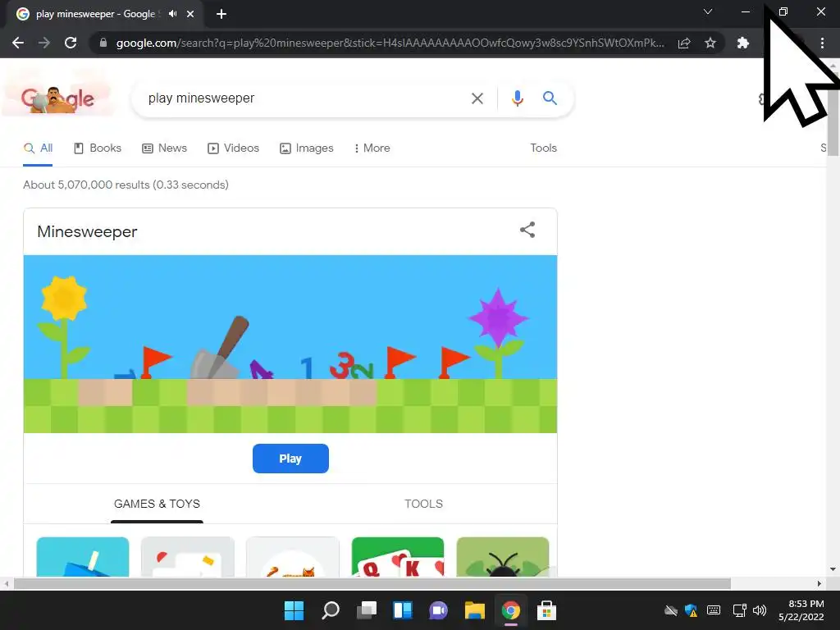Click the vertical scrollbar down arrow

pos(833,569)
